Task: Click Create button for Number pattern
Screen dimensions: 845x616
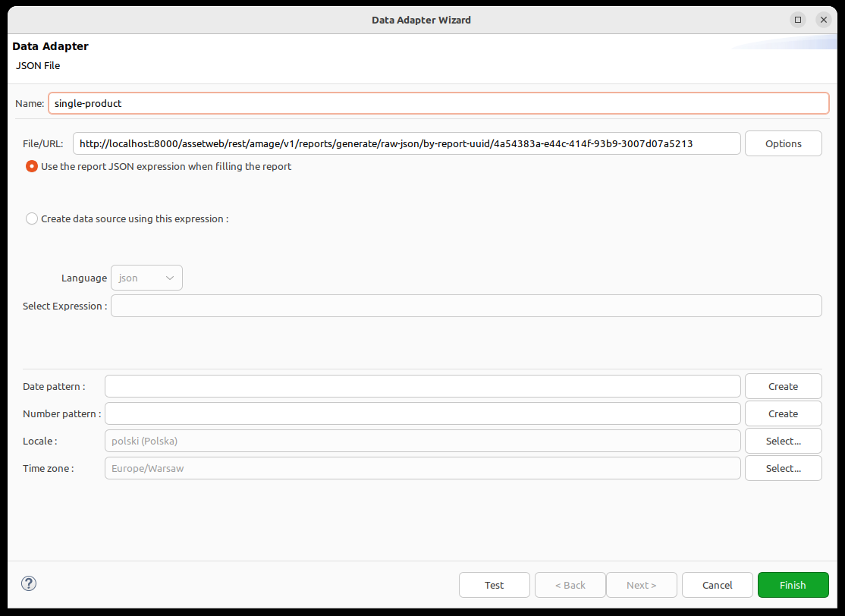Action: [783, 413]
